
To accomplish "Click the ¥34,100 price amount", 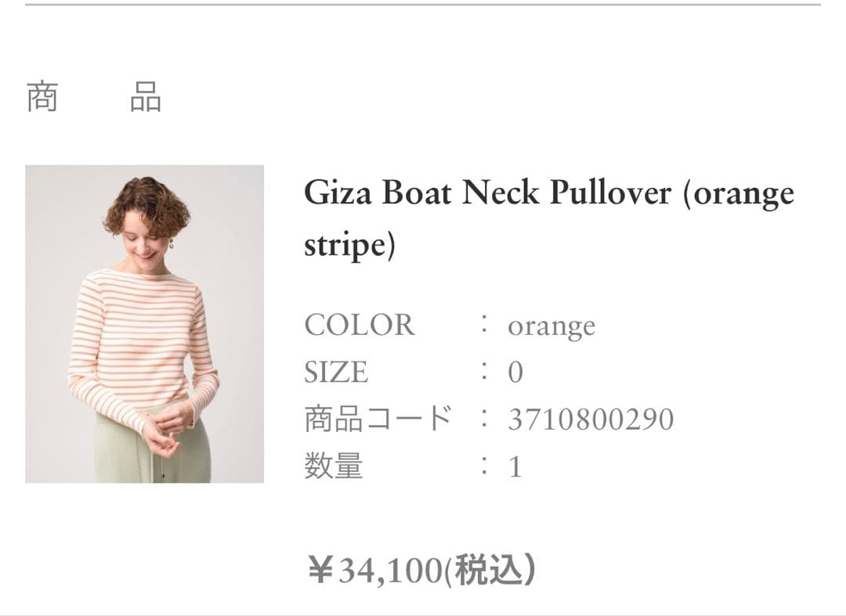I will (390, 571).
